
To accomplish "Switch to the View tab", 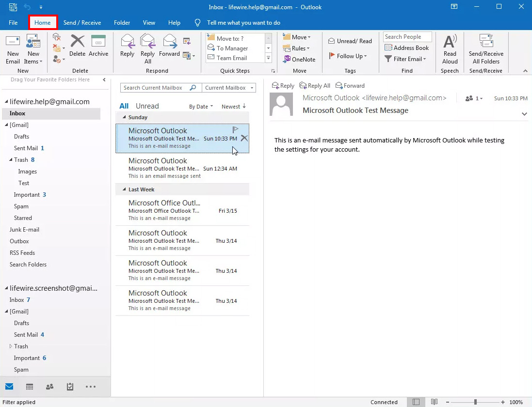I will click(x=149, y=23).
